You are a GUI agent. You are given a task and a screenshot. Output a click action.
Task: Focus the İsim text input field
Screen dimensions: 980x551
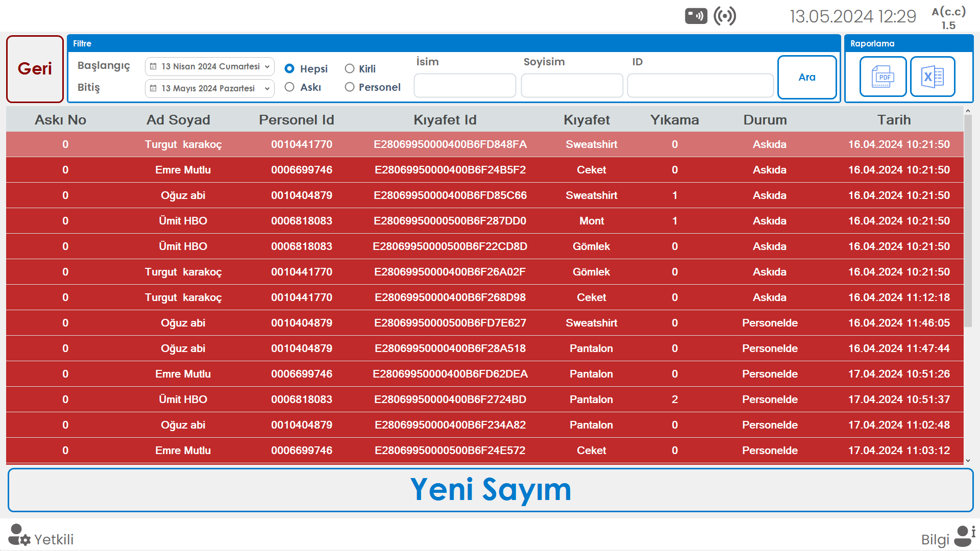click(x=464, y=85)
